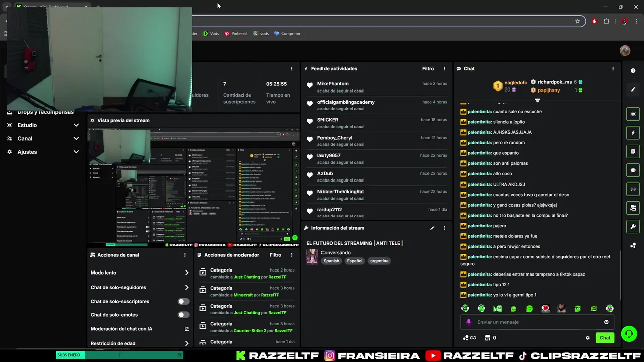Open Chat panel three-dot menu
This screenshot has height=362, width=644.
pyautogui.click(x=613, y=69)
